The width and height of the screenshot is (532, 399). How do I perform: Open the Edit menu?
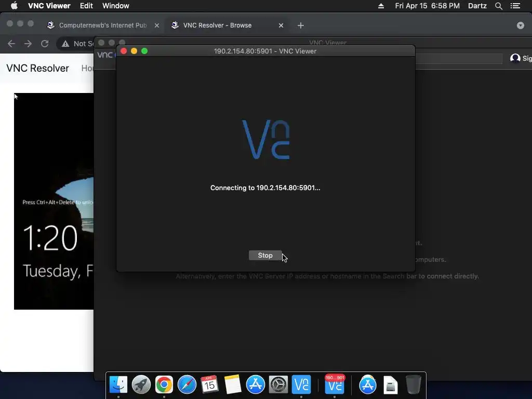(x=86, y=6)
